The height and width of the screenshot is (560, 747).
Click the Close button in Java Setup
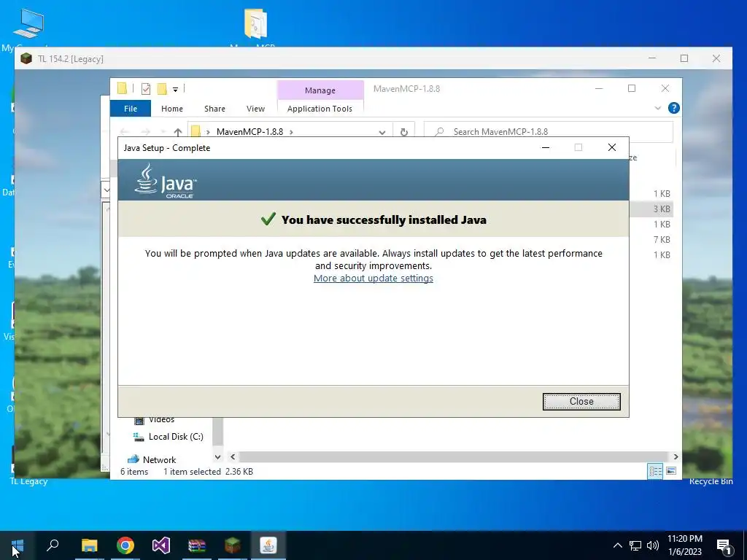(x=581, y=402)
